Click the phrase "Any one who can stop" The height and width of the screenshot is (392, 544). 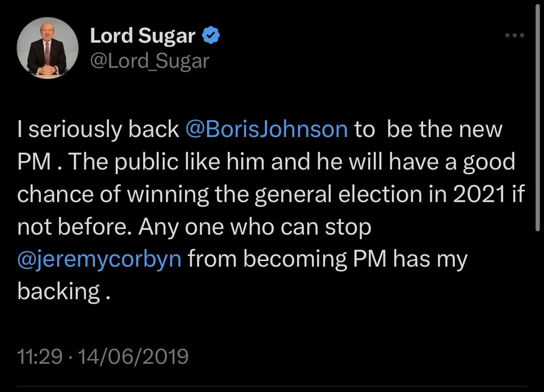click(x=255, y=227)
